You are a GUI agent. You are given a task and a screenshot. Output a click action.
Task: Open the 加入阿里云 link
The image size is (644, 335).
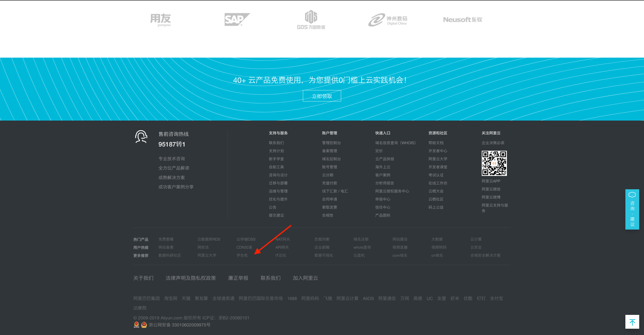pos(305,278)
